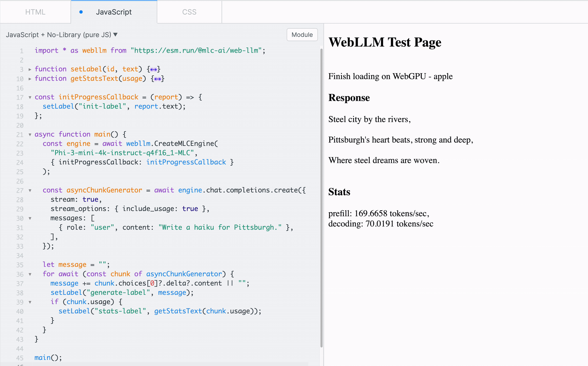Collapse the messages array fold arrow
Screen dimensions: 588x366
(30, 218)
